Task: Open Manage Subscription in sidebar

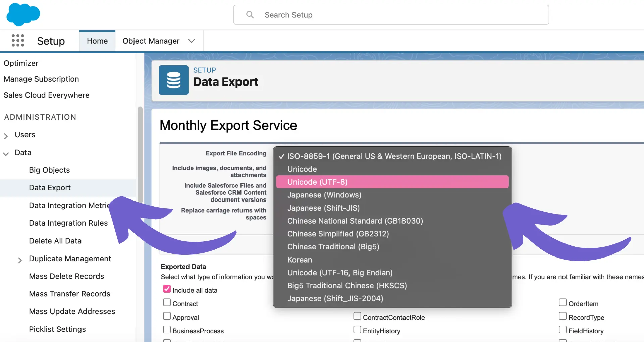Action: tap(41, 79)
